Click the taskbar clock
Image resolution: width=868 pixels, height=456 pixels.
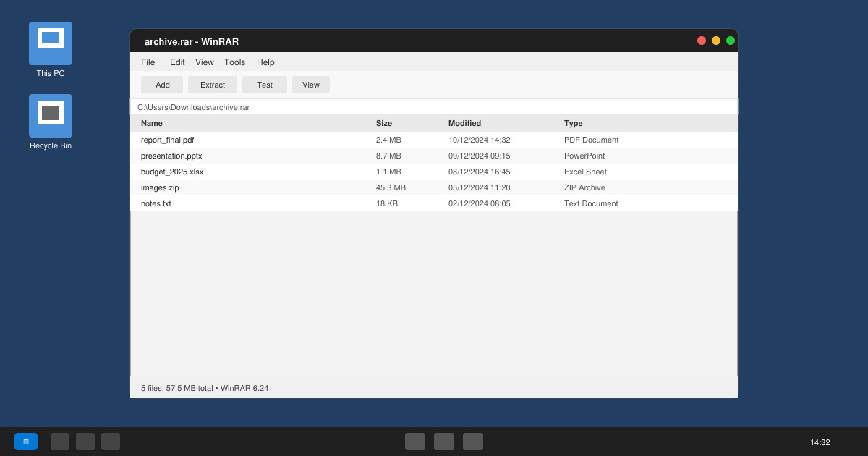[820, 442]
